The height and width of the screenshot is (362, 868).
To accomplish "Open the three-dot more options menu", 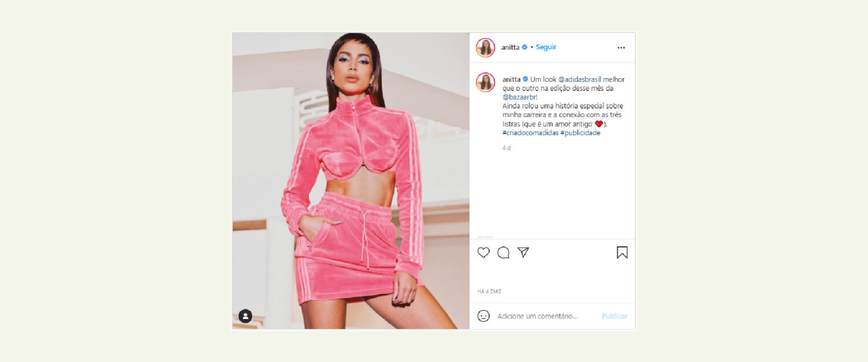I will point(621,47).
